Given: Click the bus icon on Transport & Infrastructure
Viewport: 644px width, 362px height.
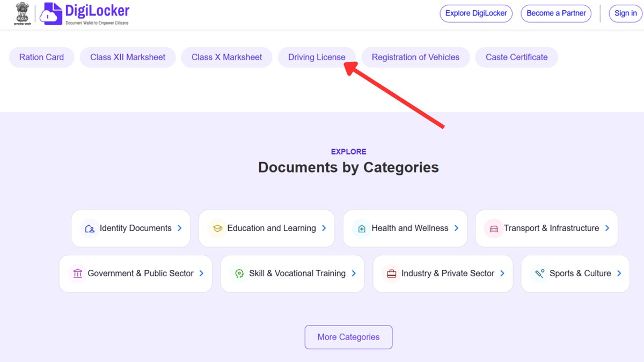Looking at the screenshot, I should 493,228.
